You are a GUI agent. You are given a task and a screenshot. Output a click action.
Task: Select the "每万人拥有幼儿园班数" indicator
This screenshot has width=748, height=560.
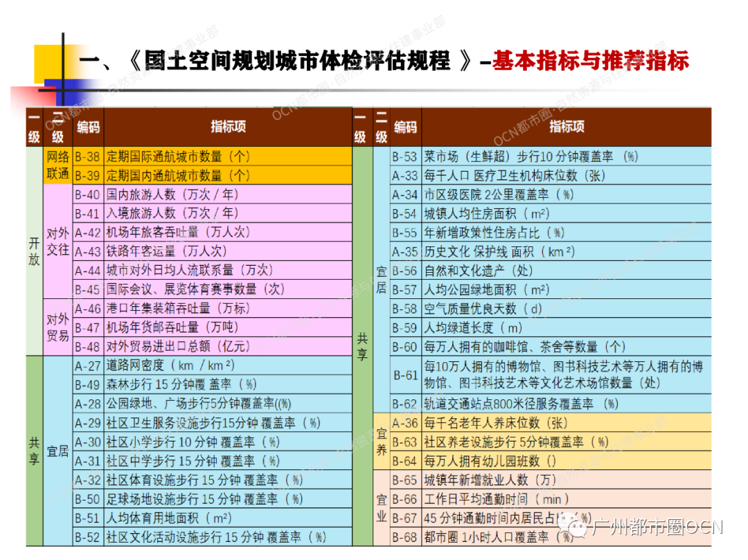tap(490, 461)
